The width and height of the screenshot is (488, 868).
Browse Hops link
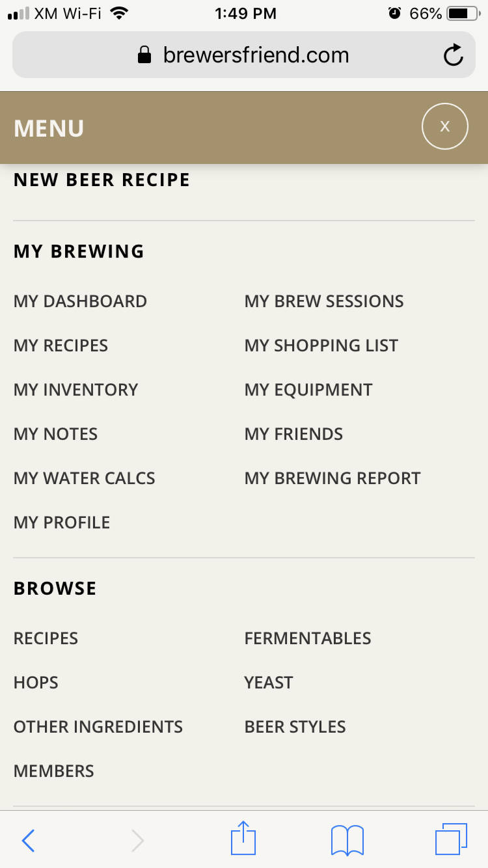point(36,683)
